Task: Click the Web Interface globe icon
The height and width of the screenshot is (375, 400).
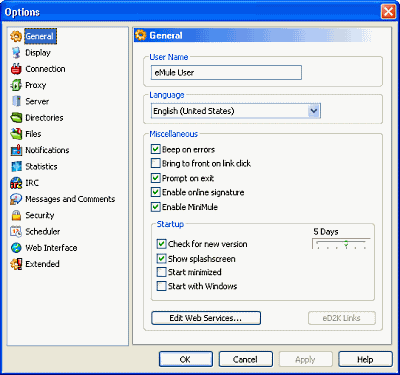Action: coord(16,248)
